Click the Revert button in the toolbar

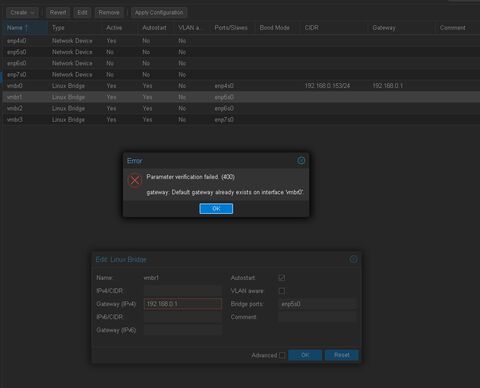click(x=58, y=13)
